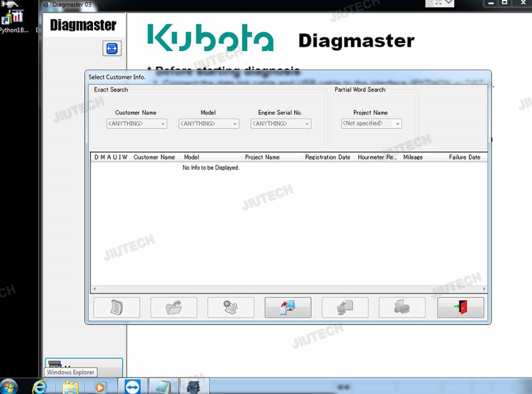Click the grayed edit customer settings button

tap(231, 307)
